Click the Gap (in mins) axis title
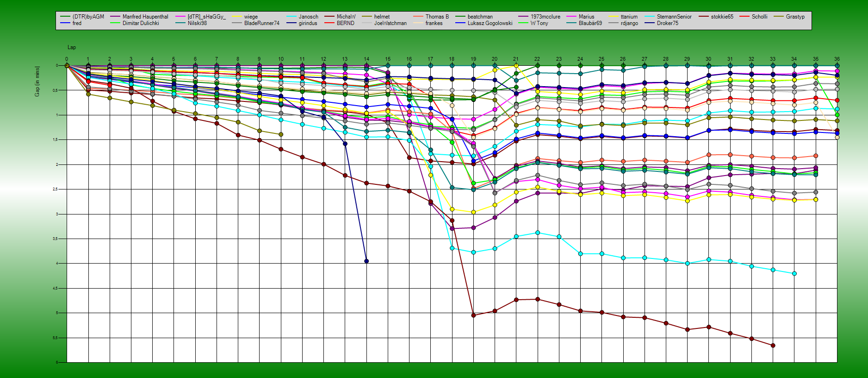The image size is (868, 378). (37, 82)
